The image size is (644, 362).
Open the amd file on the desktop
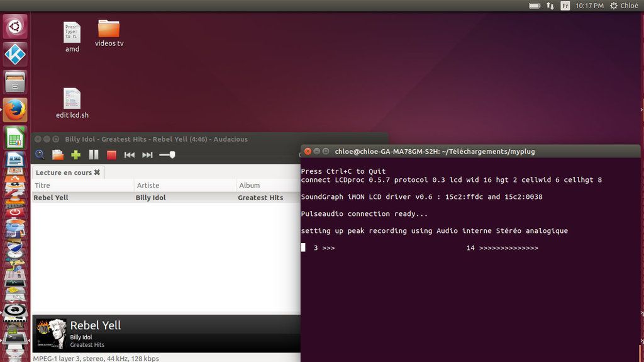click(x=72, y=37)
